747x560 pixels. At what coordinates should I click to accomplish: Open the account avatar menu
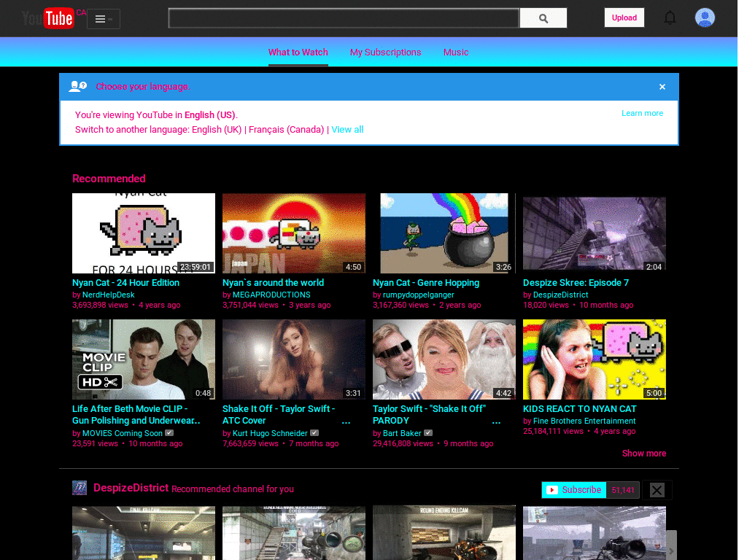[x=705, y=17]
